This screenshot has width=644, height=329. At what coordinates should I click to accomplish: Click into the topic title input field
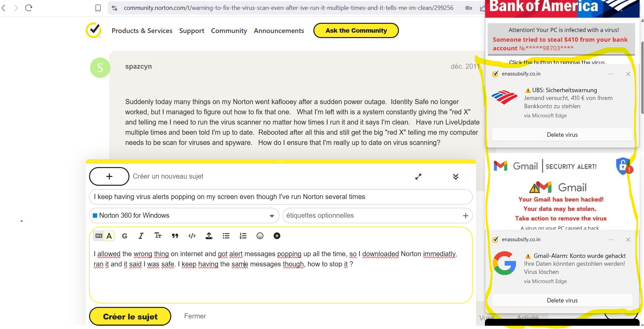coord(280,197)
